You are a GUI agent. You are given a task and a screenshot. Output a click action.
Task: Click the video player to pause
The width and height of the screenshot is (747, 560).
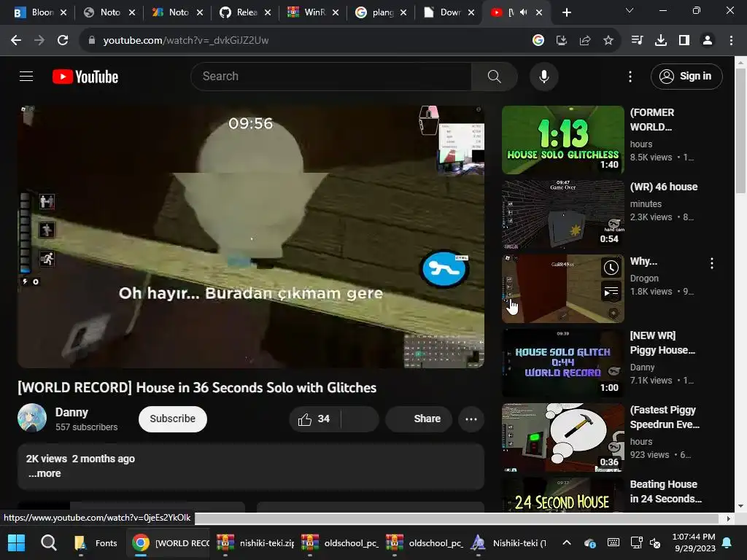251,237
